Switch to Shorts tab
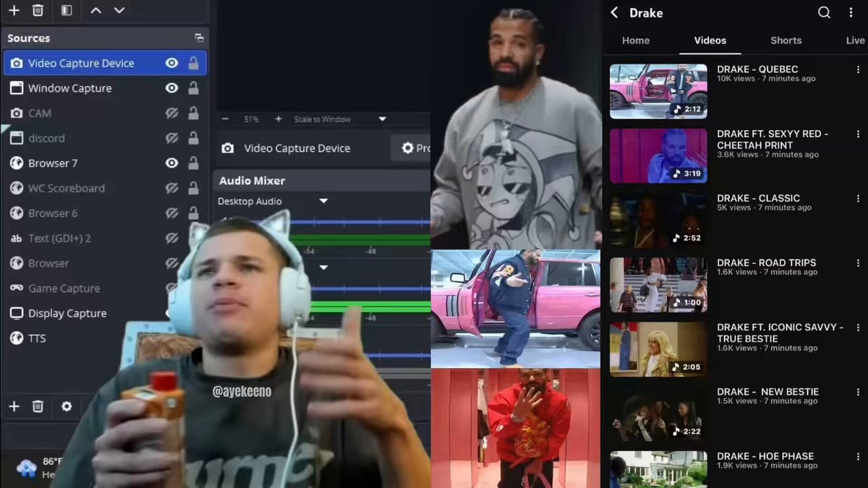868x488 pixels. tap(786, 40)
